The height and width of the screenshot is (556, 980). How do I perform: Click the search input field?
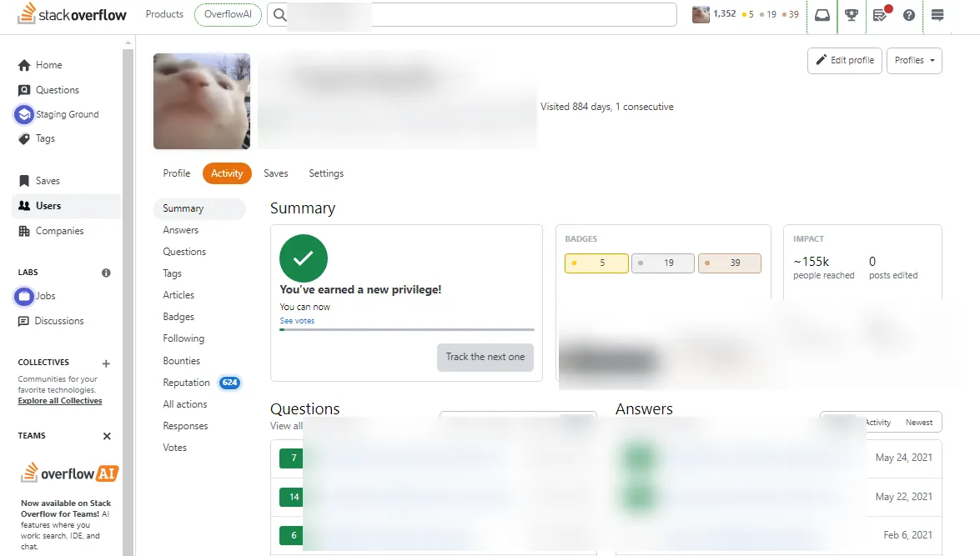pos(472,14)
